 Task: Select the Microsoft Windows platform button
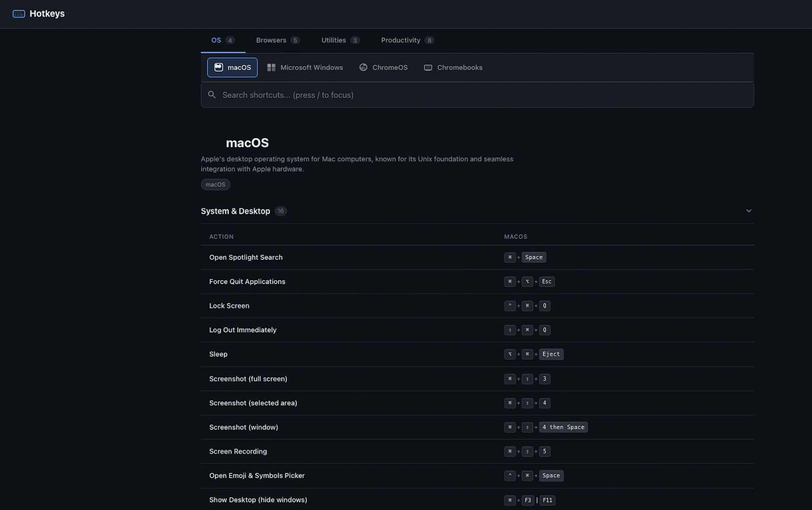(305, 67)
